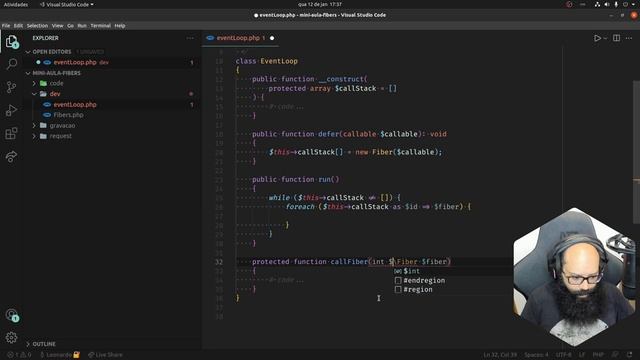This screenshot has width=640, height=360.
Task: Open the Go menu
Action: [70, 26]
